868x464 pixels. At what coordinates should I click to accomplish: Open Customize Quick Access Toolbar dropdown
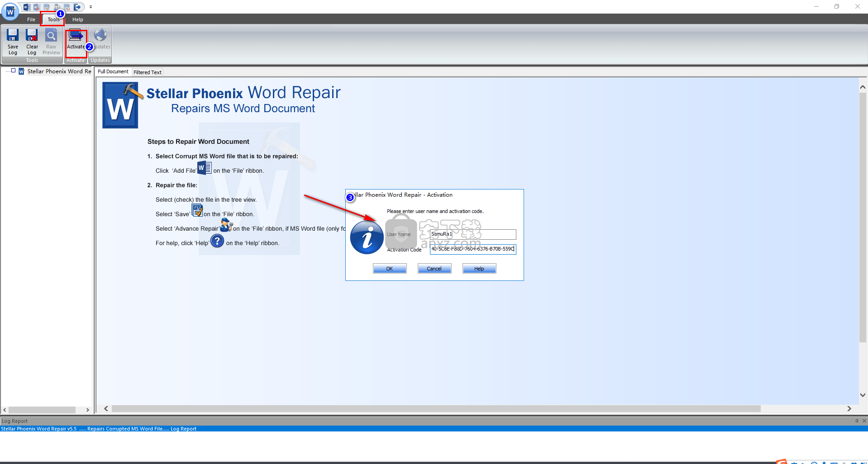[91, 7]
